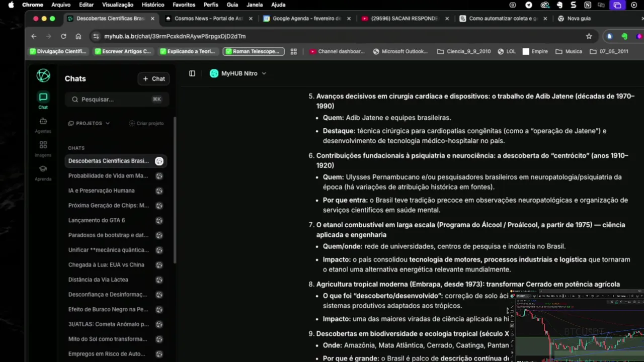Go back to the previous page
The image size is (644, 362).
[34, 36]
